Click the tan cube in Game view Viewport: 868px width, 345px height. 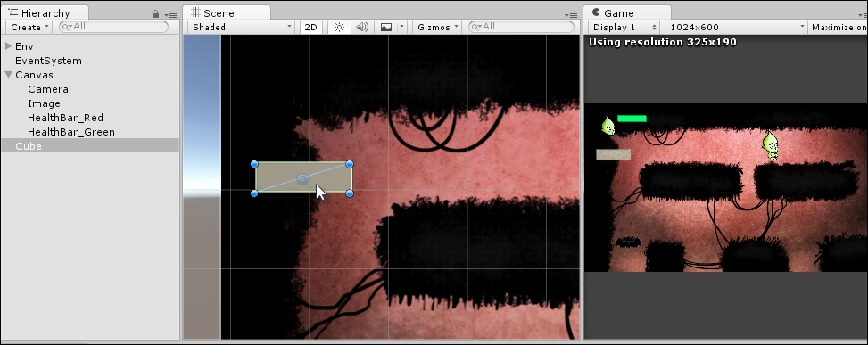614,154
